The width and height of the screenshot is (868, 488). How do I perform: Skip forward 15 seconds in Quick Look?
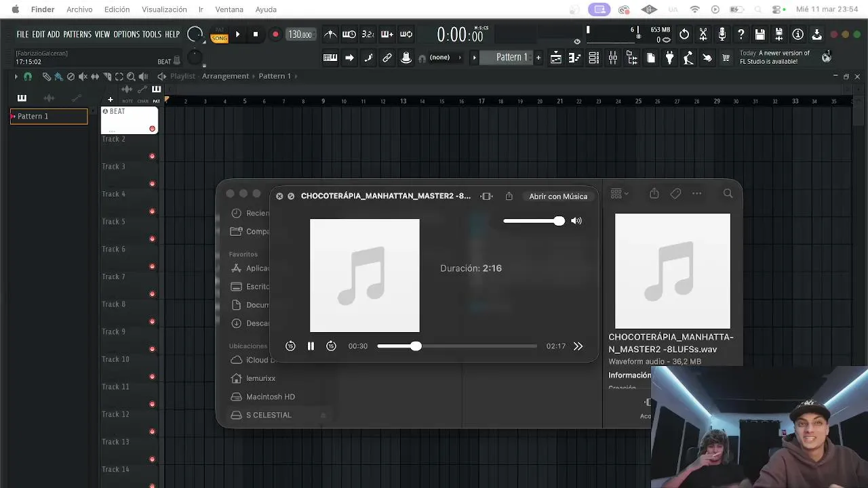click(x=331, y=346)
